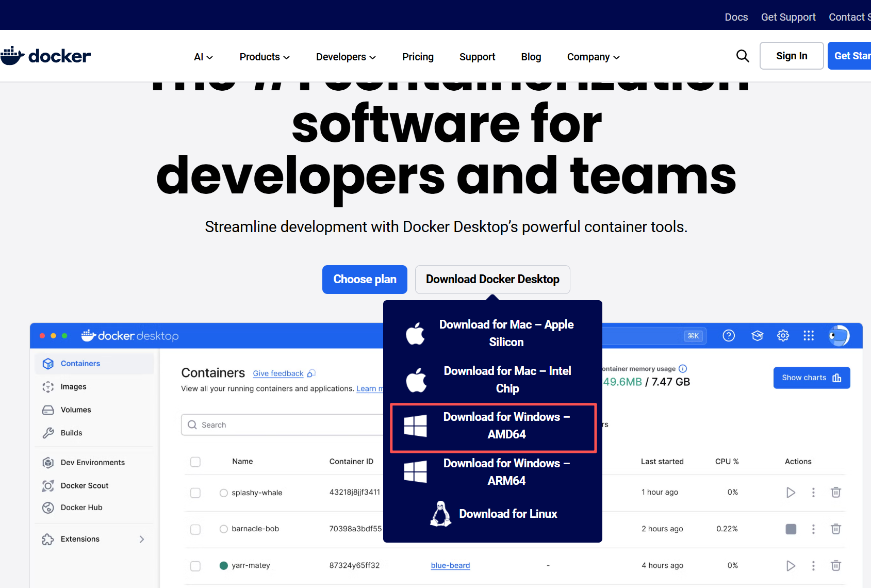Toggle the select-all checkbox in table header

pos(195,462)
